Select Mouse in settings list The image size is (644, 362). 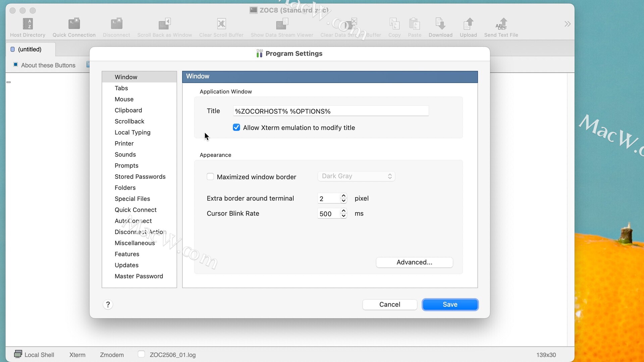pos(139,99)
